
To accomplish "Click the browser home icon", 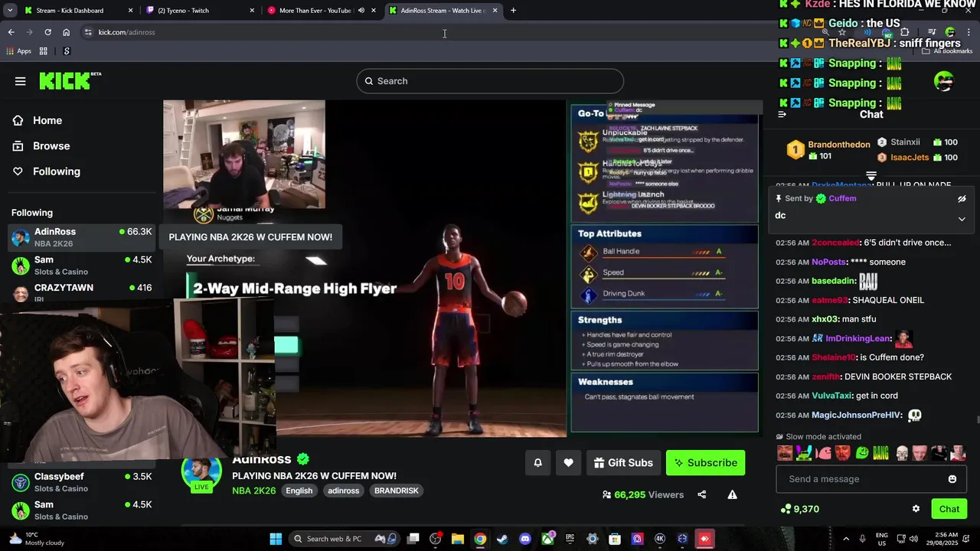I will tap(66, 32).
